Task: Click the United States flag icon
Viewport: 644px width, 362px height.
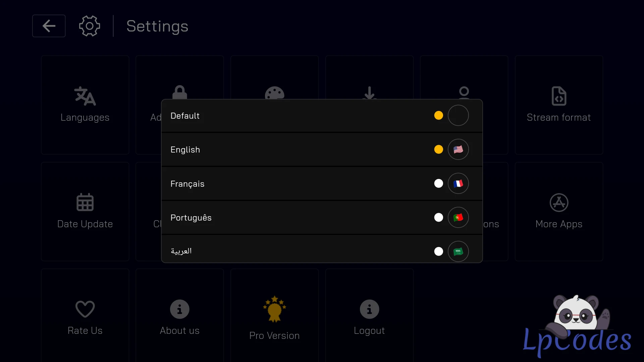Action: tap(458, 149)
